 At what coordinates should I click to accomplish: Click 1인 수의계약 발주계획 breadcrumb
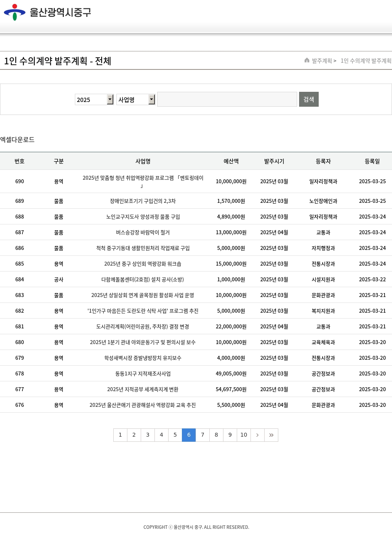[366, 61]
